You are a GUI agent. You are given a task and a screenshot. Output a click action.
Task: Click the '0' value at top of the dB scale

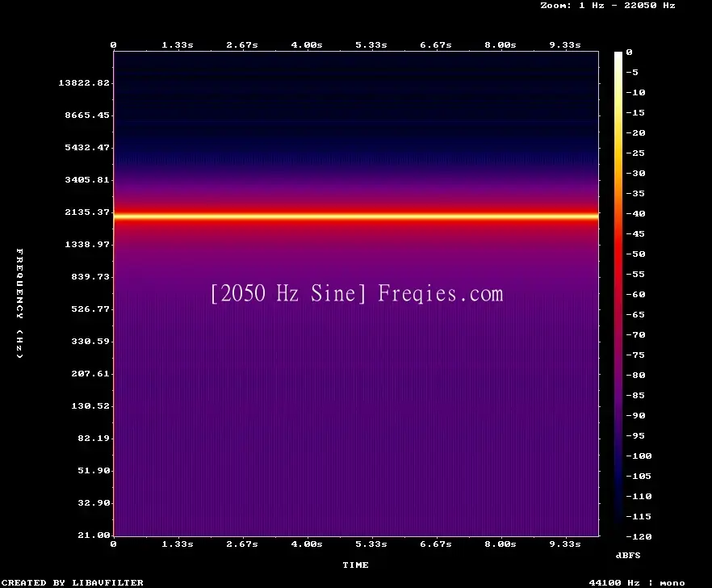pyautogui.click(x=629, y=52)
